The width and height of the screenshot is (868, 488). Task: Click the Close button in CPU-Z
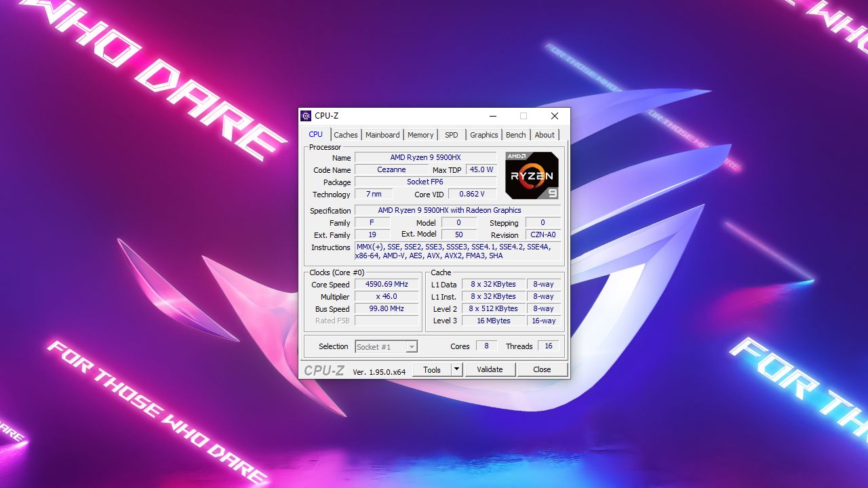(542, 369)
